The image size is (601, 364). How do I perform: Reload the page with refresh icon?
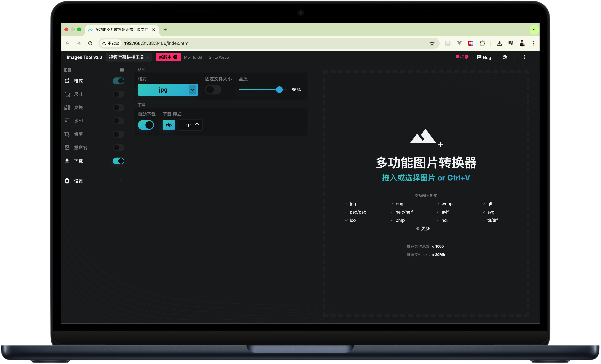pos(90,43)
